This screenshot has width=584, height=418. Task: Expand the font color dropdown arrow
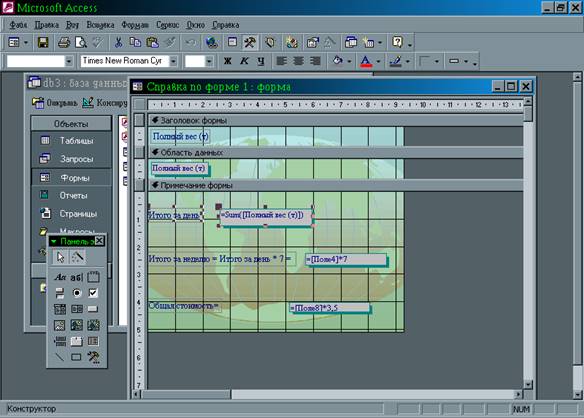[x=378, y=61]
